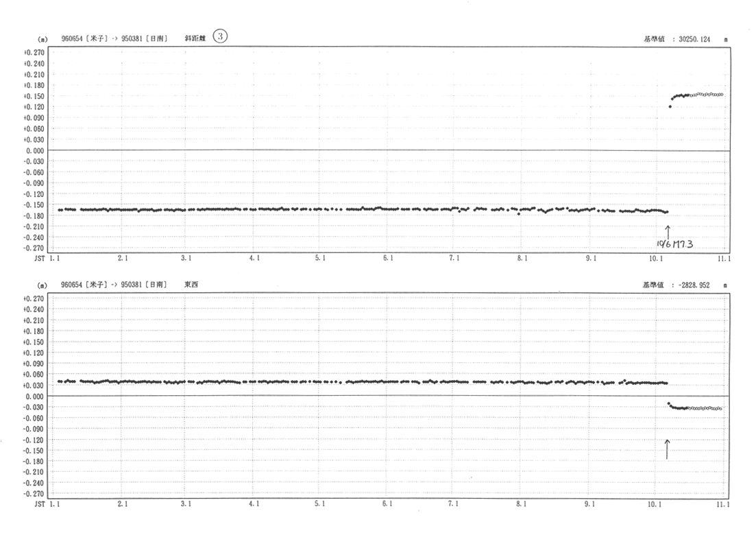The height and width of the screenshot is (533, 756).
Task: Click the first post-jump point in bottom chart
Action: click(x=668, y=403)
